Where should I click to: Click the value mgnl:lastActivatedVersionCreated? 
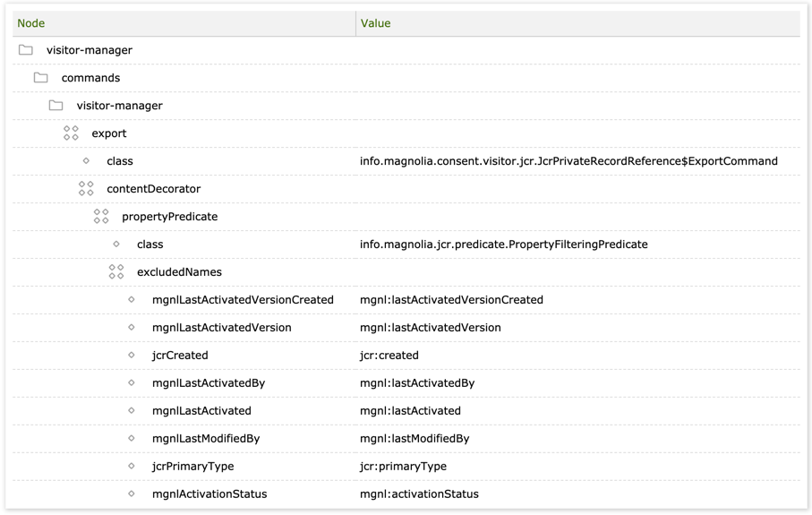tap(451, 300)
